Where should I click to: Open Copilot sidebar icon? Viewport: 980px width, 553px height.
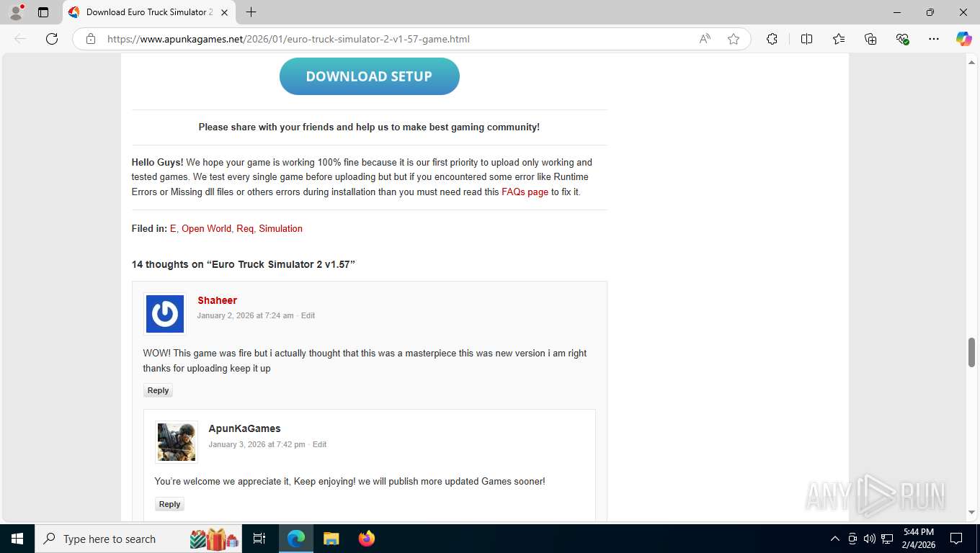click(x=964, y=39)
